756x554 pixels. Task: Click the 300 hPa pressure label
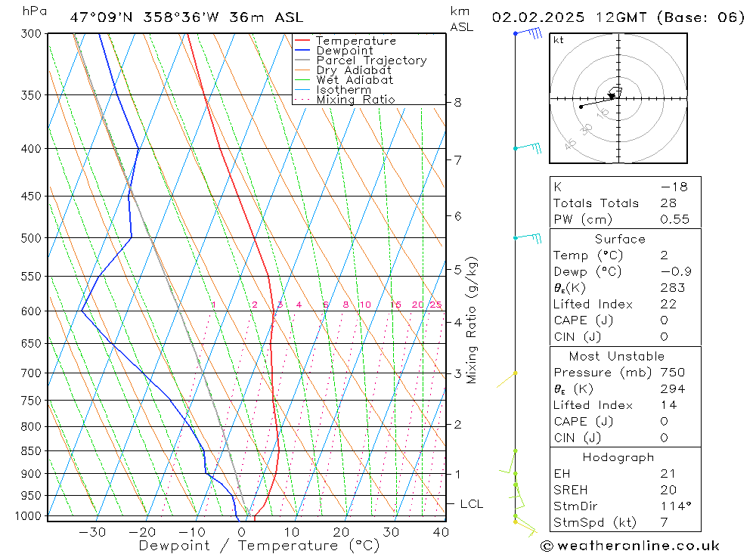(31, 33)
